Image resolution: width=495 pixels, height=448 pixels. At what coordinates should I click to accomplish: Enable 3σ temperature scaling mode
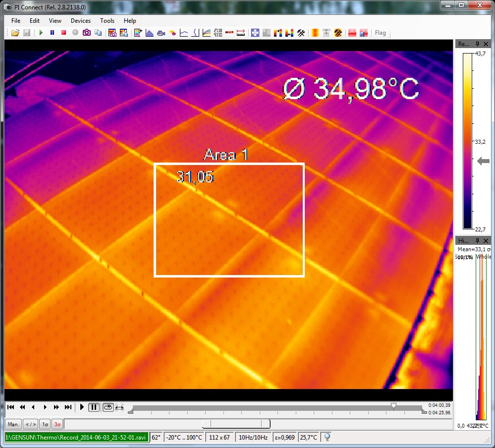57,424
